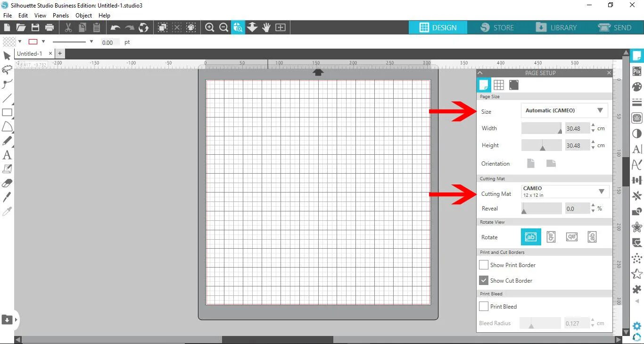This screenshot has height=344, width=644.
Task: Open the File menu
Action: click(8, 16)
